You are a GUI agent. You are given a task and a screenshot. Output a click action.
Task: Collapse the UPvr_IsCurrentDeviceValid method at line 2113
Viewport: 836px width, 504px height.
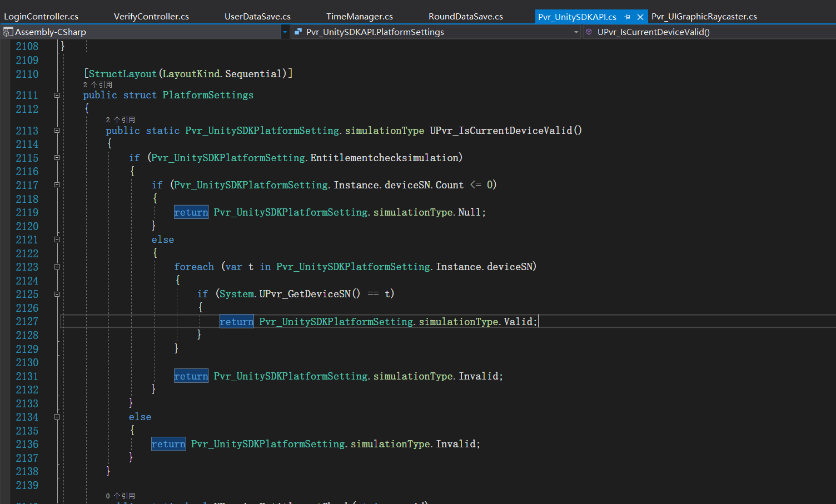[x=57, y=131]
